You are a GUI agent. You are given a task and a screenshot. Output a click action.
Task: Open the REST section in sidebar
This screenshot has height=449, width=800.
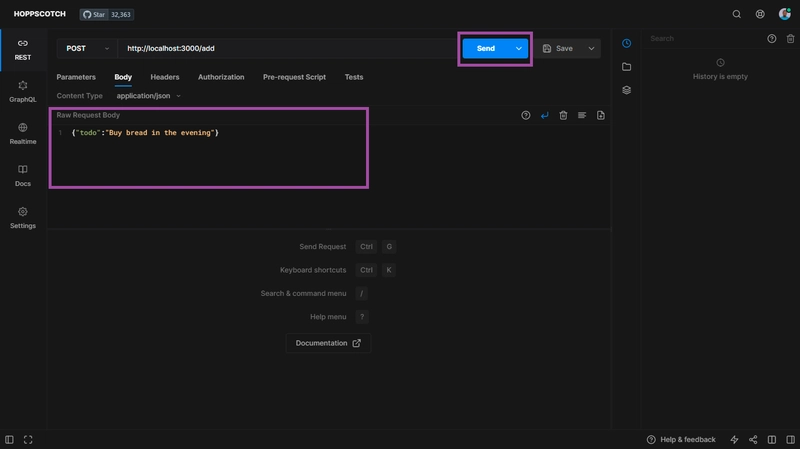(x=23, y=50)
